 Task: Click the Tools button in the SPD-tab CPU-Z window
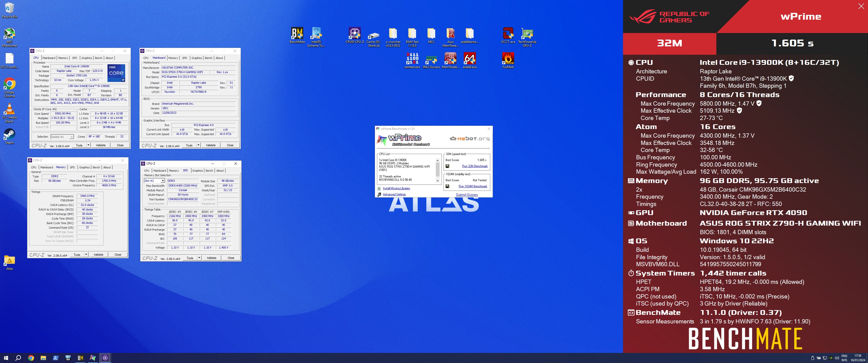tap(190, 258)
